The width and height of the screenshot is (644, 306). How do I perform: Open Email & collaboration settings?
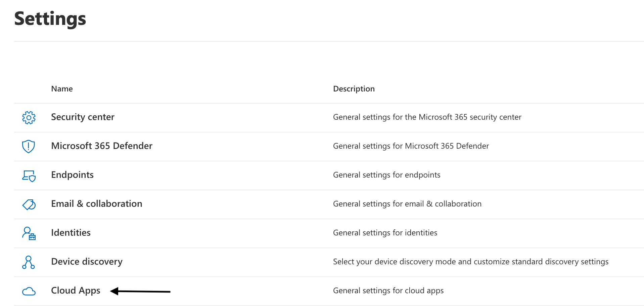point(96,204)
